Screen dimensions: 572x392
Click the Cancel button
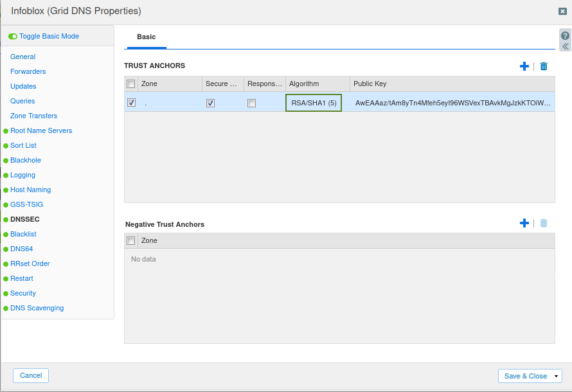click(x=31, y=375)
